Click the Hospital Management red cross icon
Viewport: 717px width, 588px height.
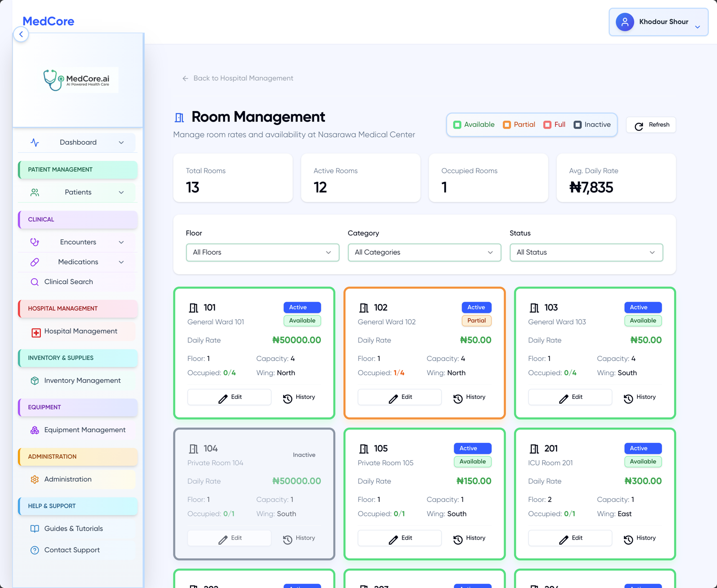36,332
